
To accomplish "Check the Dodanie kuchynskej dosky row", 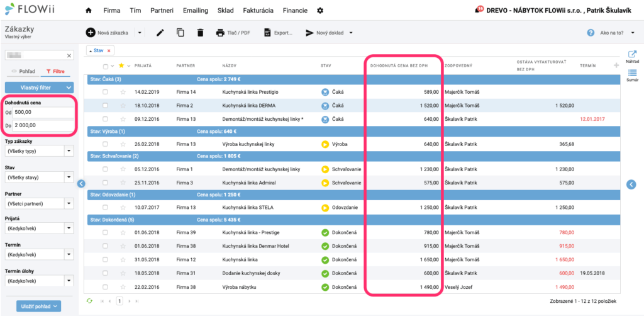I will [106, 273].
